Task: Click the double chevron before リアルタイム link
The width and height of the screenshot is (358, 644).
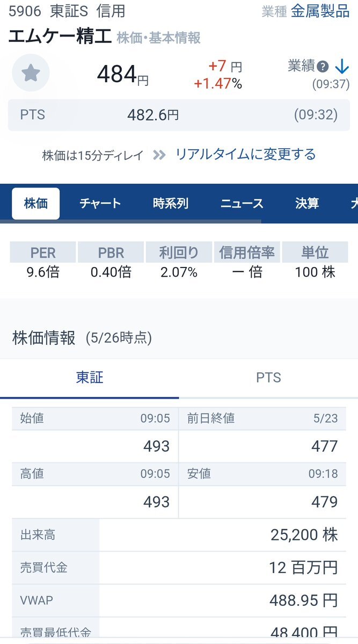Action: coord(159,155)
